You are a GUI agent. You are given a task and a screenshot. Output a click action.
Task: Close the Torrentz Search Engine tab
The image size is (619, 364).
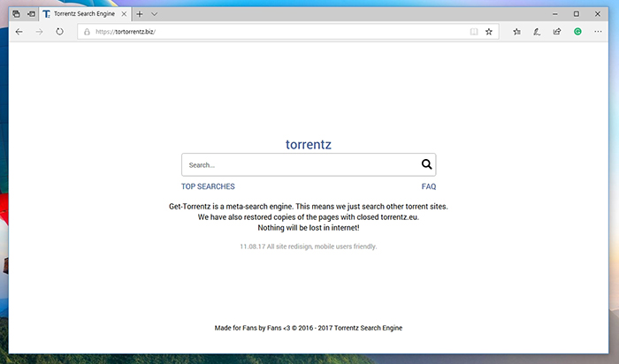(x=124, y=14)
